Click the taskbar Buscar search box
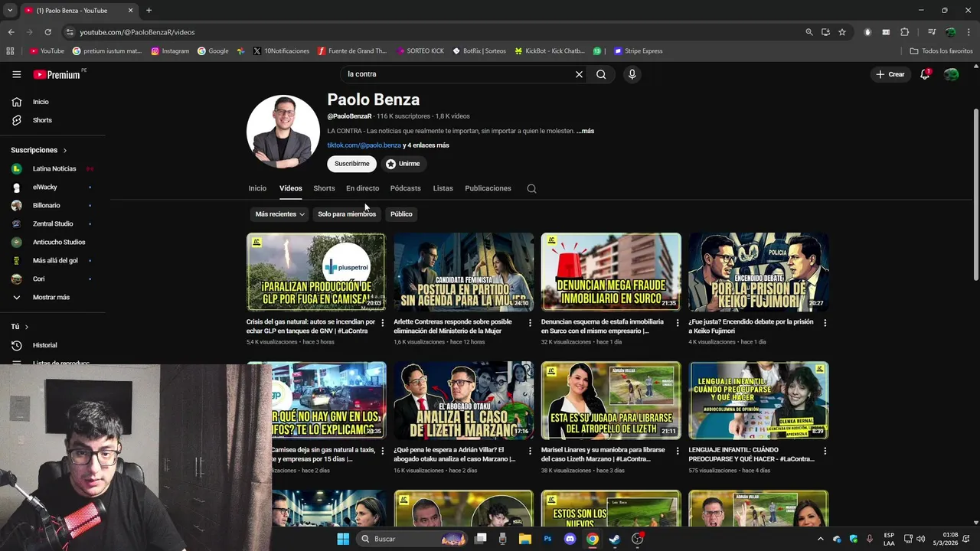Image resolution: width=980 pixels, height=551 pixels. click(x=413, y=539)
